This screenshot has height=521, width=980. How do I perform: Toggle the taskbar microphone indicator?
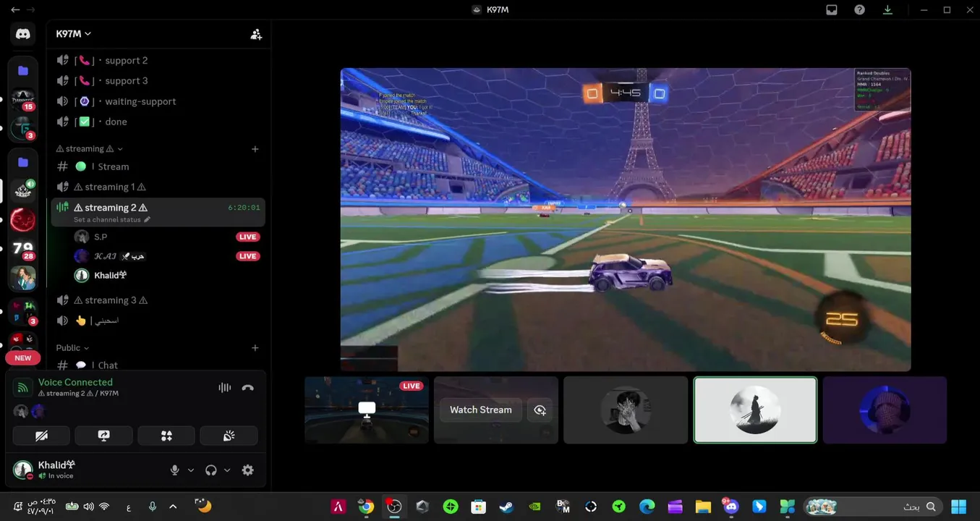click(152, 507)
